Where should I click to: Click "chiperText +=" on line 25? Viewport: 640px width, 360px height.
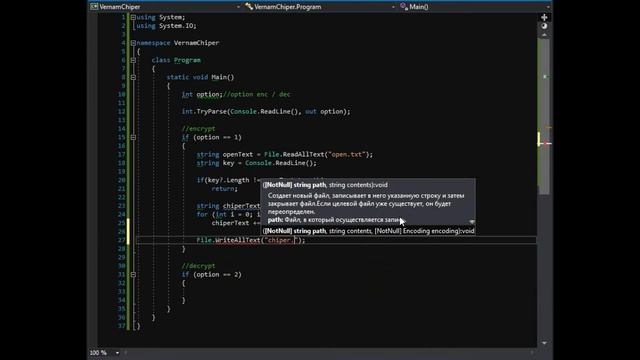236,223
